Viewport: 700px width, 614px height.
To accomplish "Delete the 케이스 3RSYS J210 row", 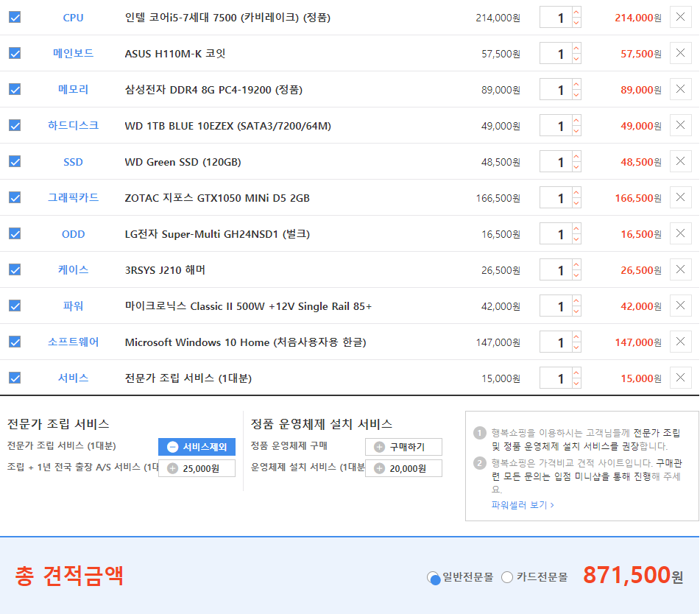I will pyautogui.click(x=680, y=269).
